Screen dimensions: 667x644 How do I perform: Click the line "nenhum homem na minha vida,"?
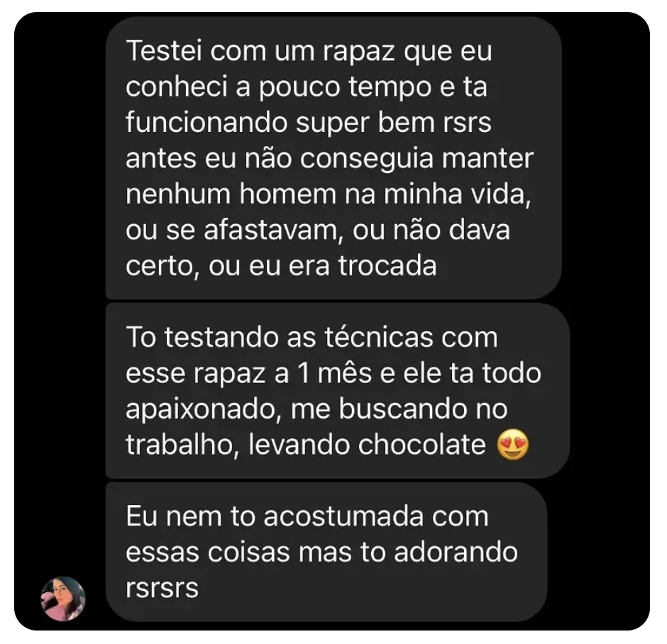pos(329,195)
